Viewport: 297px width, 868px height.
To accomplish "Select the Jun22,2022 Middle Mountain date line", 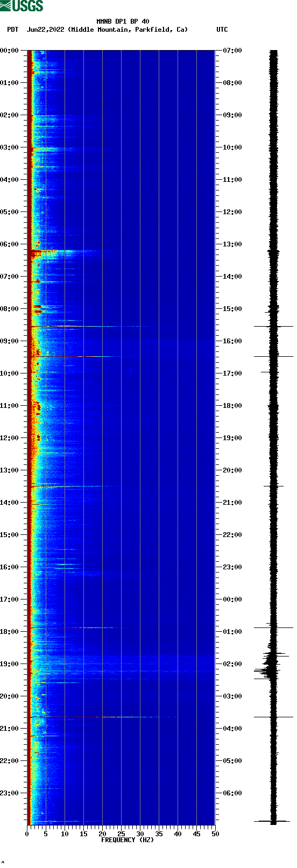I will pyautogui.click(x=108, y=30).
